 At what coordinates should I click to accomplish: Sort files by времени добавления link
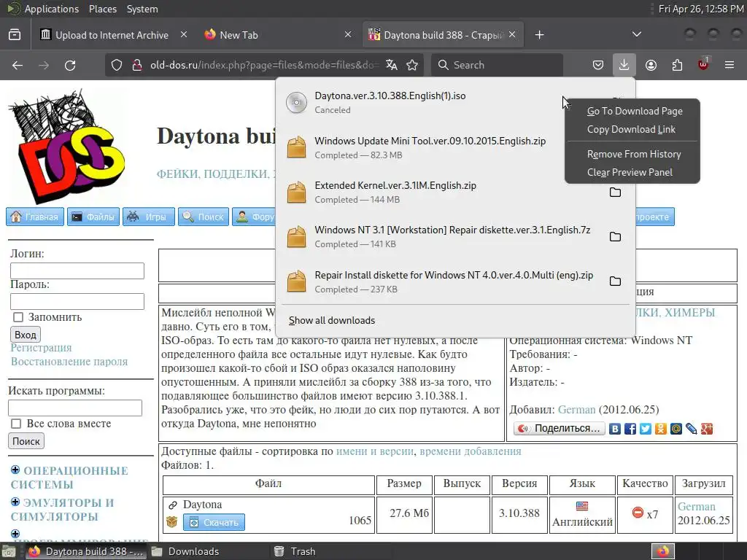pyautogui.click(x=471, y=451)
